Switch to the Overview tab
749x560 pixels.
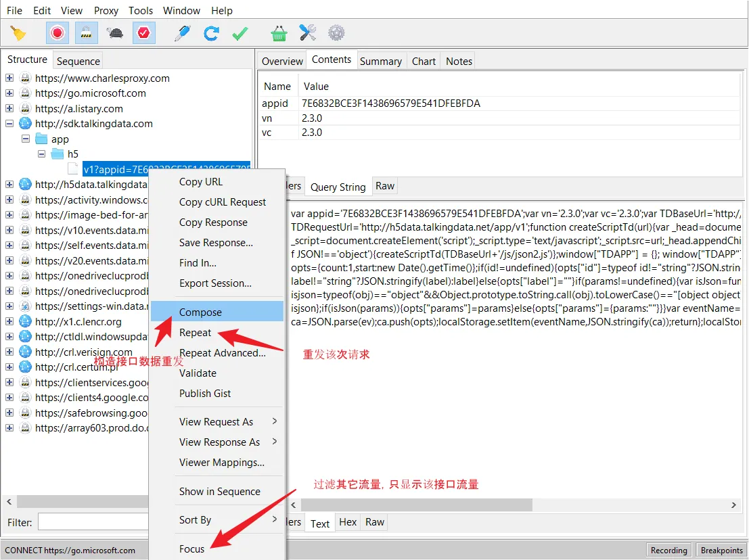coord(282,61)
